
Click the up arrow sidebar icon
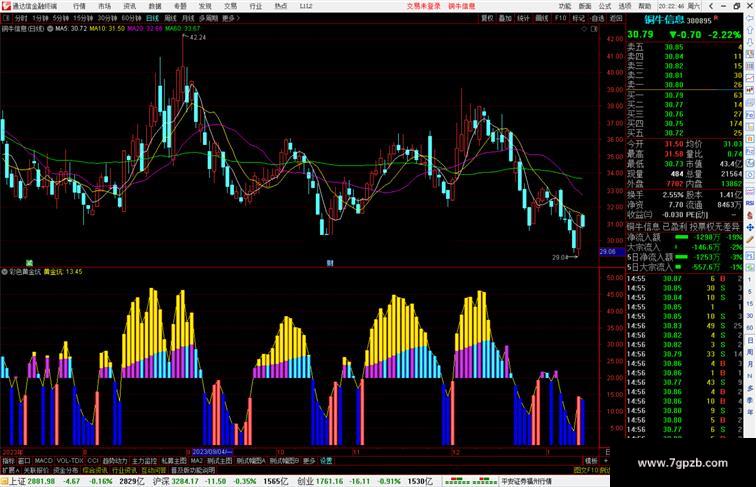pos(750,30)
